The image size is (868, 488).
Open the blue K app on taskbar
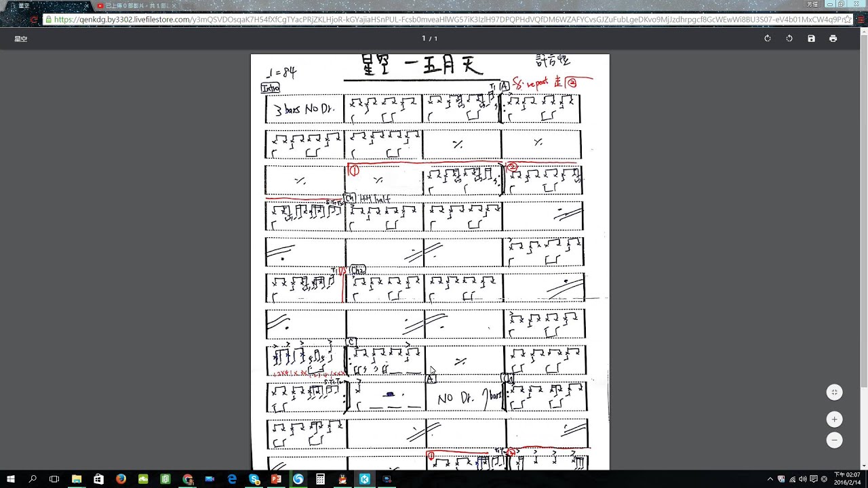pyautogui.click(x=365, y=479)
